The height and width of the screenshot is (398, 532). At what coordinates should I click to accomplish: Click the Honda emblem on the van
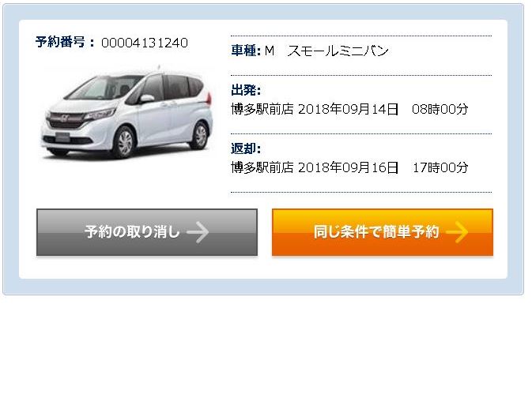click(65, 118)
